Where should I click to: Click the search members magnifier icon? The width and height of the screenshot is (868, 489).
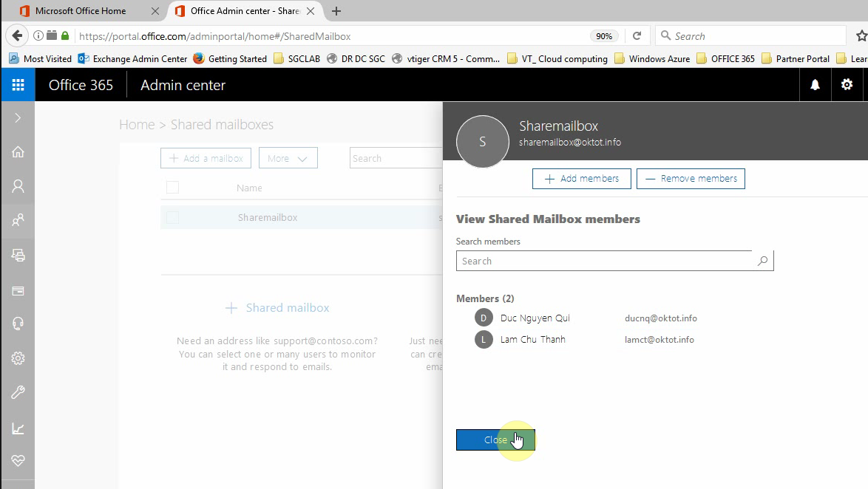[762, 261]
